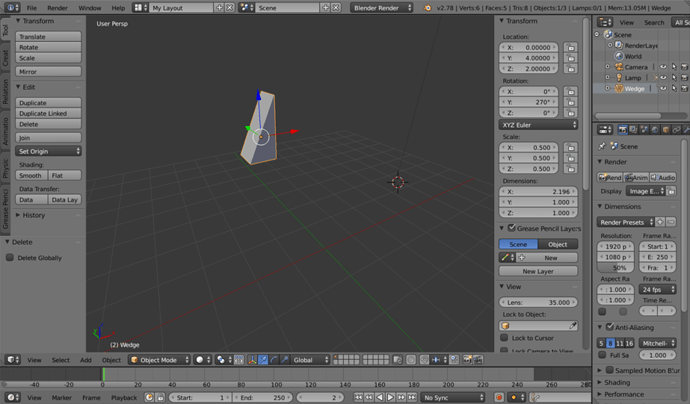Enable the translate manipulator arrow icon
This screenshot has width=690, height=404.
coord(263,360)
